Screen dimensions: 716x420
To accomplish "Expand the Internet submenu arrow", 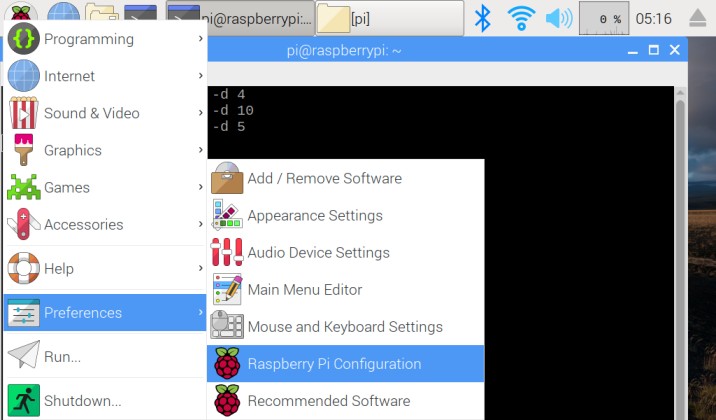I will (200, 76).
